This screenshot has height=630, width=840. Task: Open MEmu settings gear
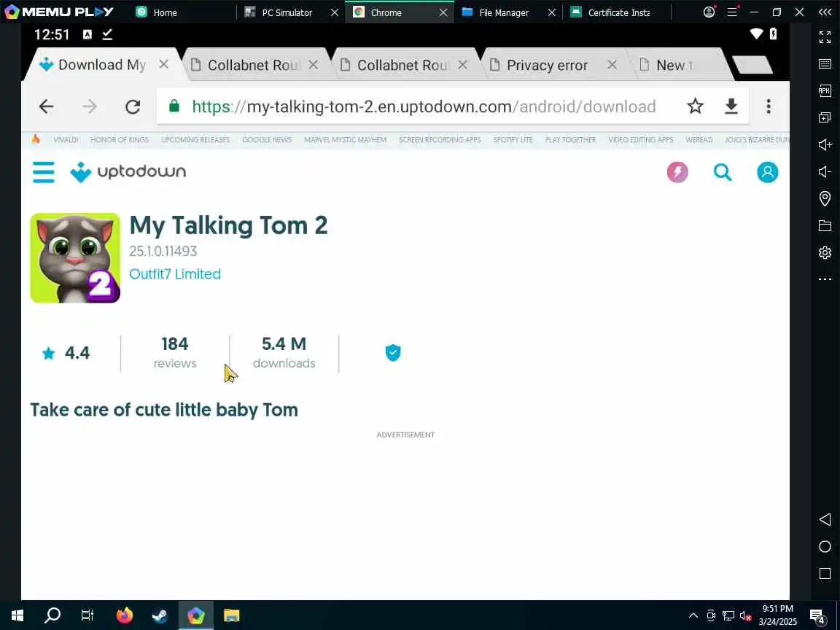click(825, 252)
